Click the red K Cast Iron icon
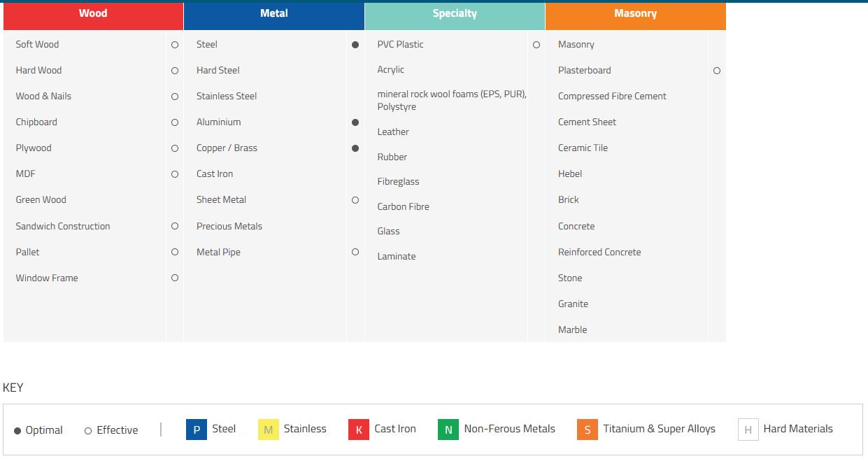Image resolution: width=868 pixels, height=461 pixels. [358, 430]
